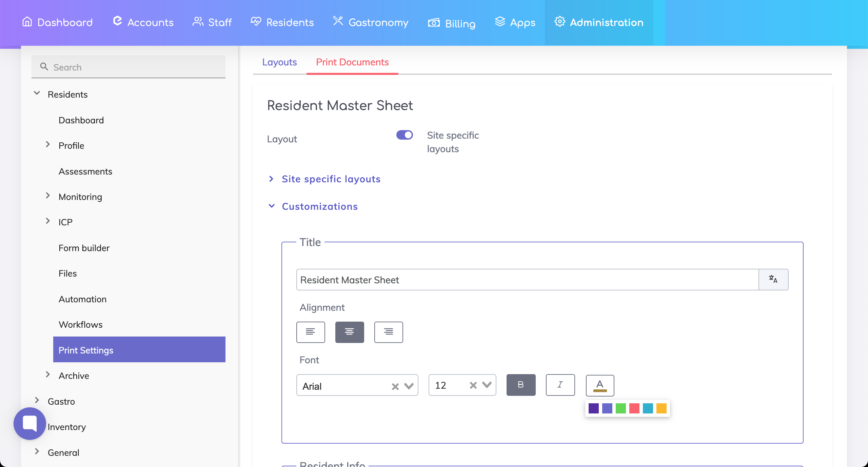Viewport: 868px width, 467px height.
Task: Select left alignment icon
Action: point(311,332)
